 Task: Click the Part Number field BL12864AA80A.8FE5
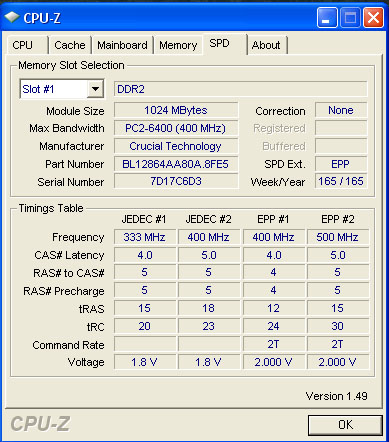(x=176, y=164)
